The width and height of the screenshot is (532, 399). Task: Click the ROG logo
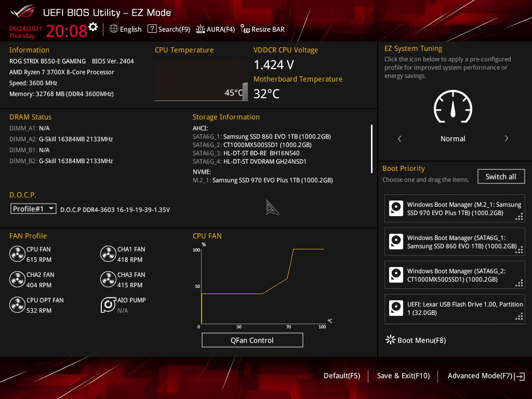click(x=23, y=11)
